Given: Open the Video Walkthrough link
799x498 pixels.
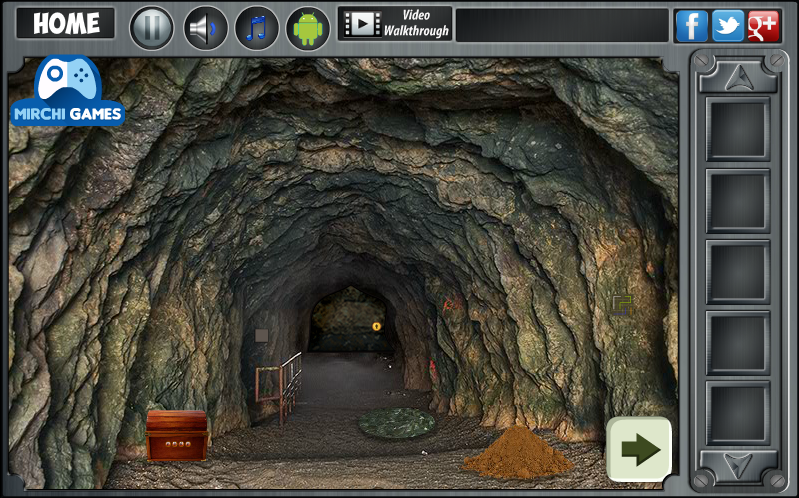Looking at the screenshot, I should tap(395, 23).
